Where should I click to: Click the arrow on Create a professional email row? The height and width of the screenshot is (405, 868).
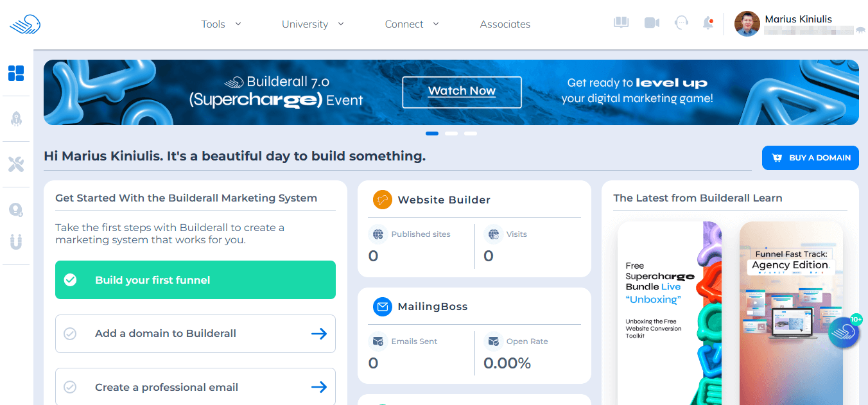[319, 387]
